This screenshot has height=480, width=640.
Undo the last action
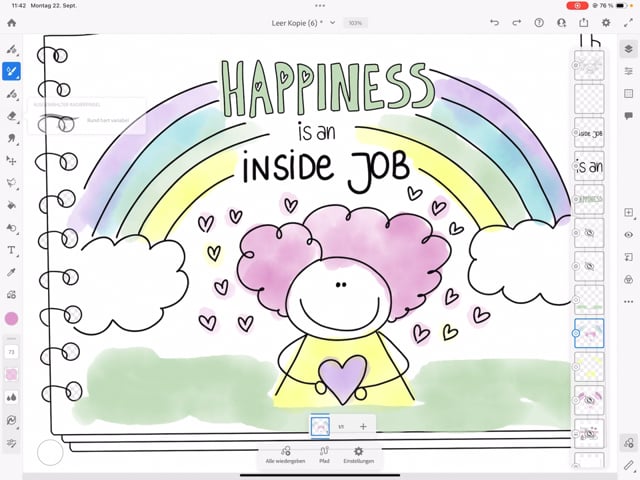point(494,23)
